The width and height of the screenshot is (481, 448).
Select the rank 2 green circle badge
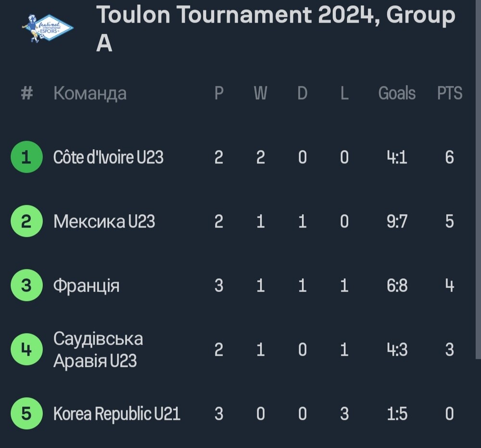(x=26, y=221)
